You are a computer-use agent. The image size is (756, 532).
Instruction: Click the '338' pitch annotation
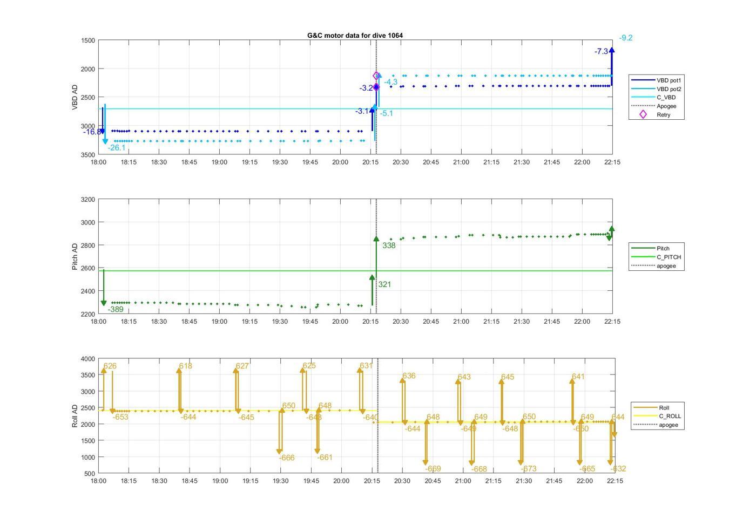(389, 245)
